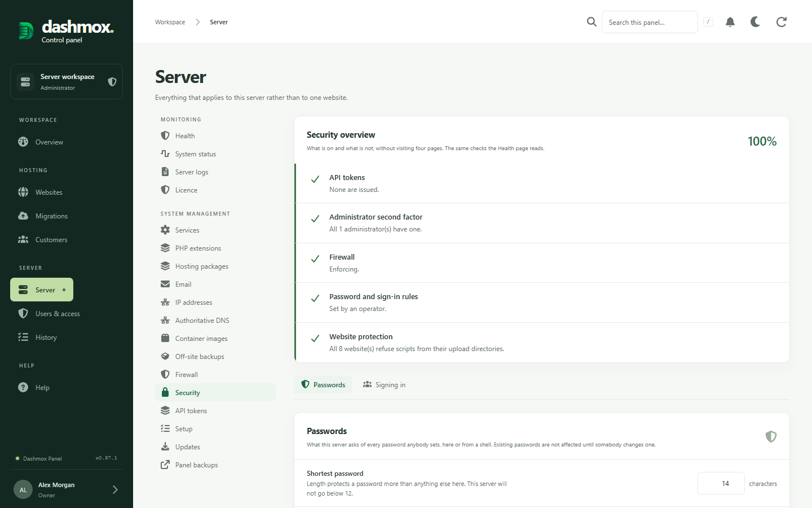This screenshot has height=508, width=812.
Task: Edit the shortest password length field
Action: click(721, 483)
